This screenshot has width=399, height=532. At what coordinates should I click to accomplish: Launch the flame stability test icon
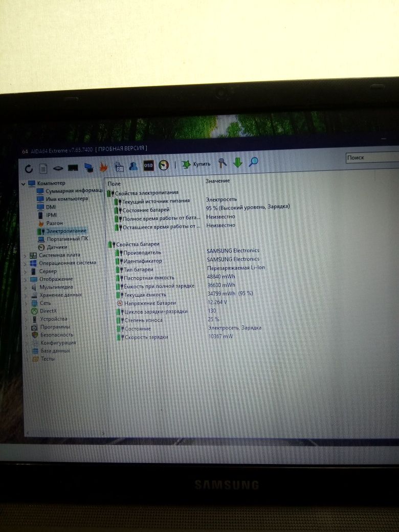pos(103,167)
